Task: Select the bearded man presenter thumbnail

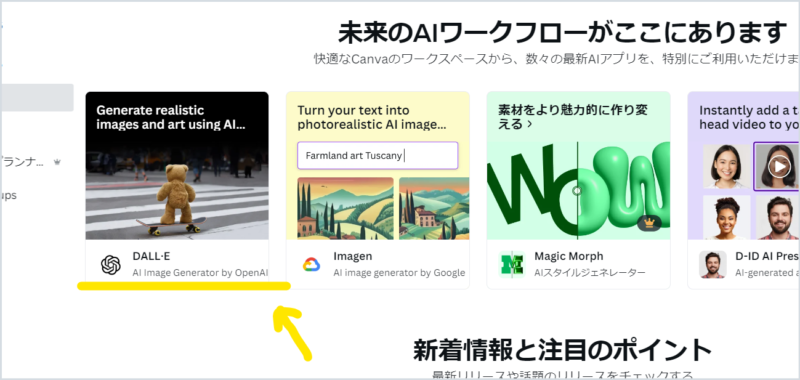Action: (x=778, y=217)
